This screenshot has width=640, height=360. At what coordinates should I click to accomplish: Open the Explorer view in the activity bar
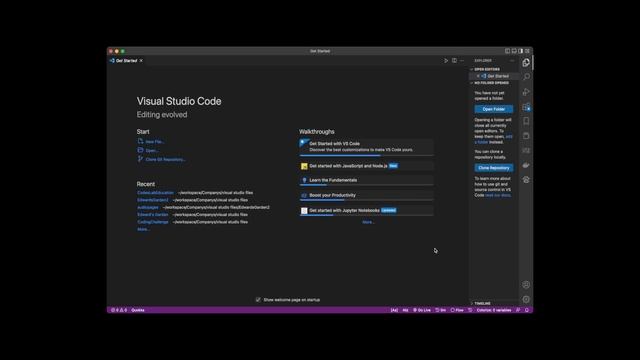click(x=526, y=62)
